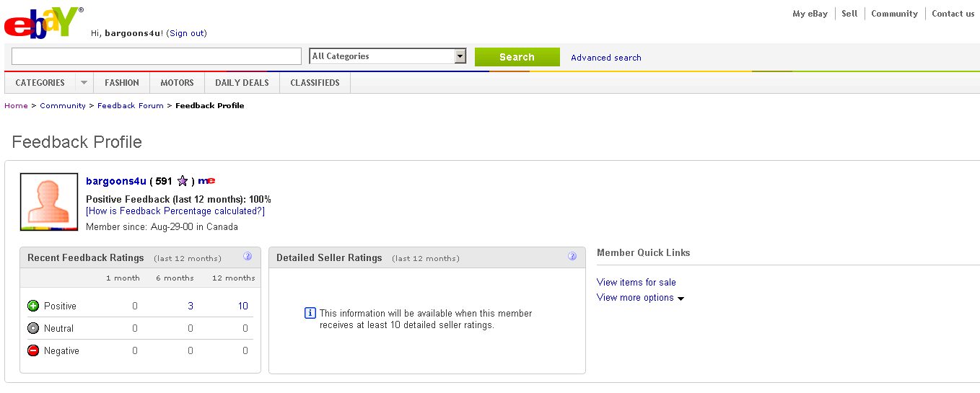Viewport: 980px width, 393px height.
Task: Open Advanced search
Action: tap(605, 58)
